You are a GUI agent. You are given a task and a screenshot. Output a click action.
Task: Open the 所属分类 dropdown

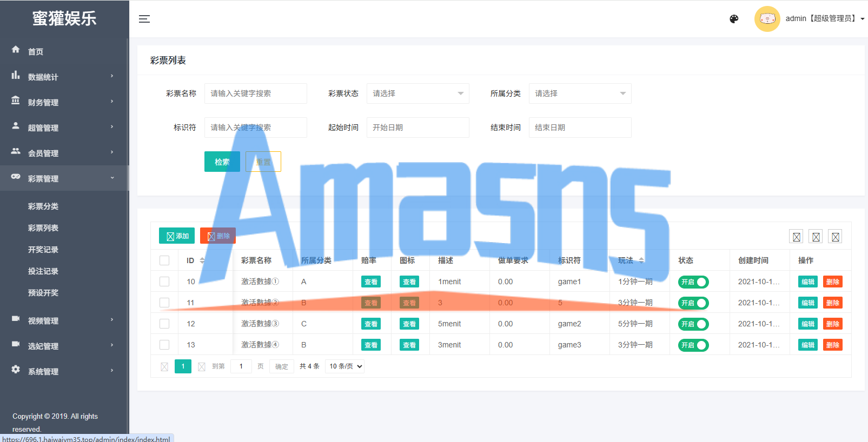click(x=580, y=93)
